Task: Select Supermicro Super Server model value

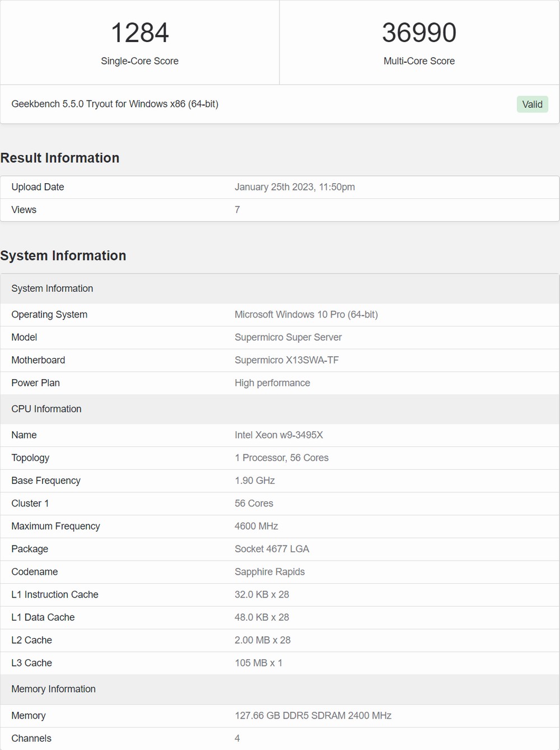Action: point(288,337)
